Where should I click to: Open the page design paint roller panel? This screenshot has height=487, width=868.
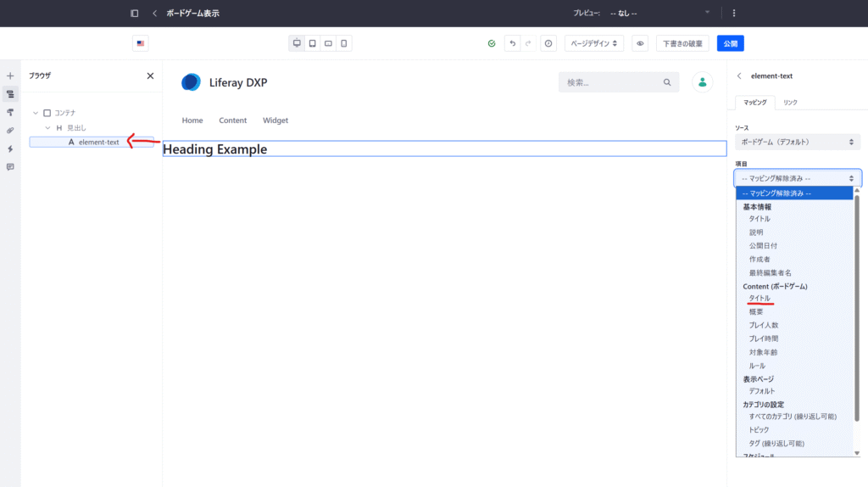click(10, 112)
